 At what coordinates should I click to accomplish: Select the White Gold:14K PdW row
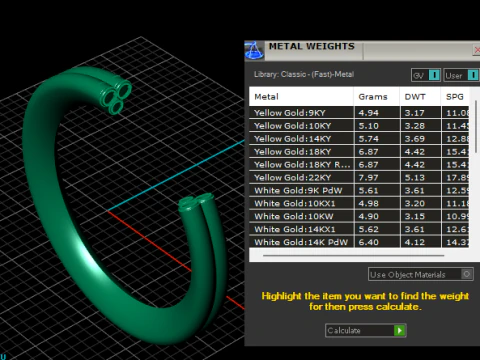tap(359, 242)
